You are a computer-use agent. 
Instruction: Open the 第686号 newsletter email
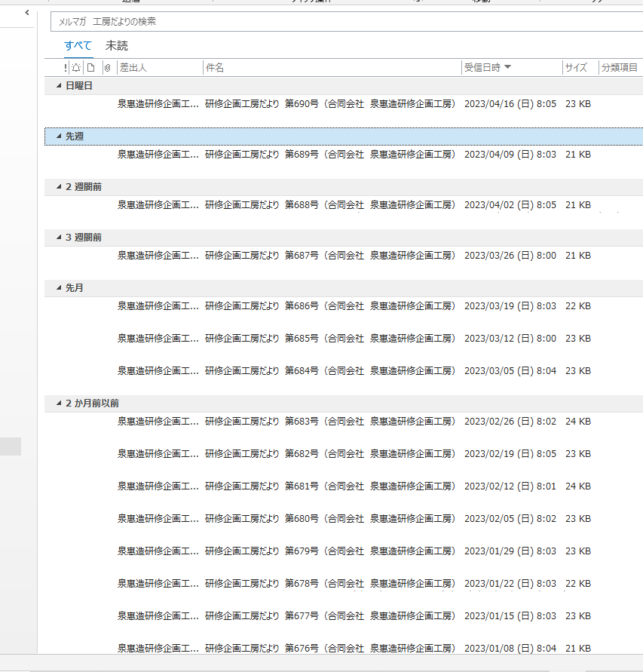tap(344, 306)
